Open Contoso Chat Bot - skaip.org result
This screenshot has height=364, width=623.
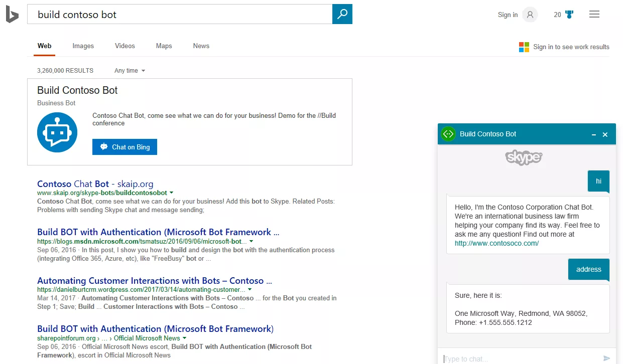click(x=95, y=184)
